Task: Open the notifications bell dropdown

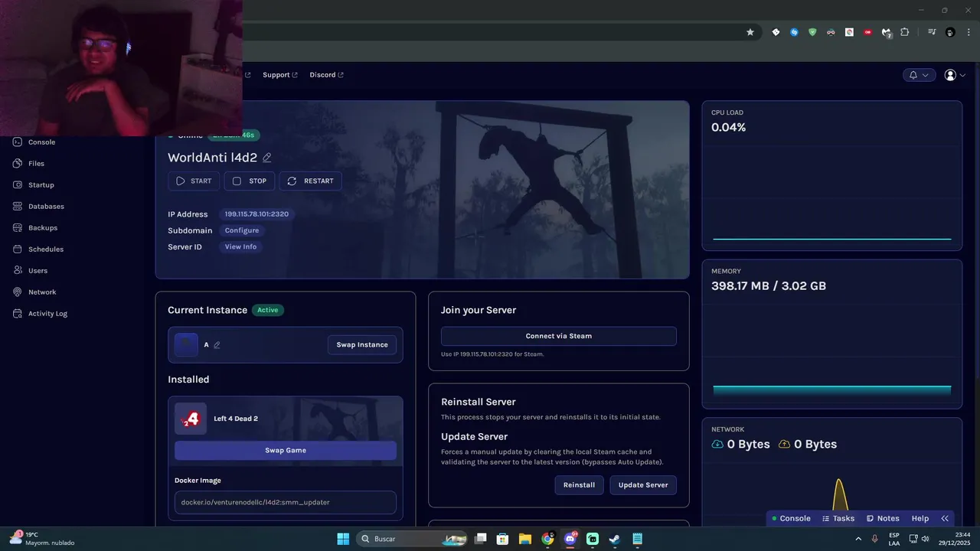Action: [x=919, y=75]
